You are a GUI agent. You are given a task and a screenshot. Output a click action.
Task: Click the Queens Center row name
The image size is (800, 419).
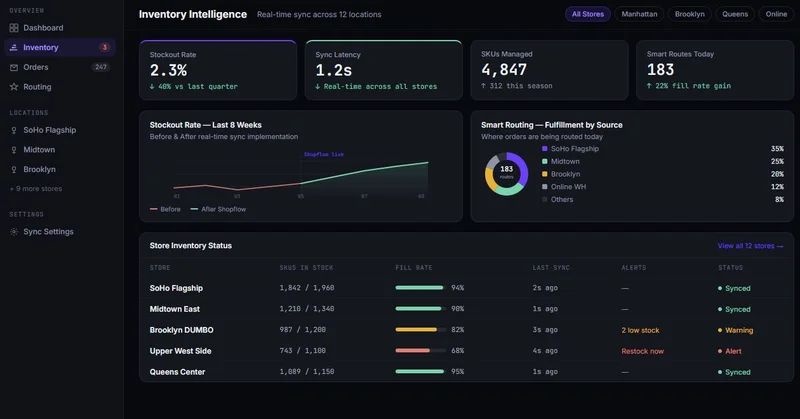(177, 372)
